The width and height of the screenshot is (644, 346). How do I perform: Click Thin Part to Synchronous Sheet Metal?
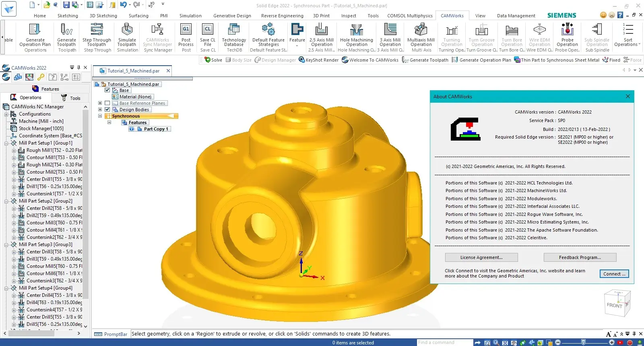(557, 60)
